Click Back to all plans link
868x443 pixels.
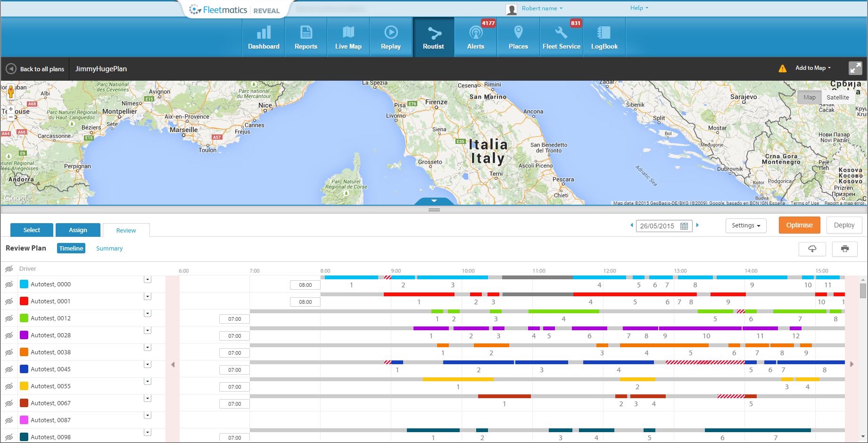click(42, 69)
